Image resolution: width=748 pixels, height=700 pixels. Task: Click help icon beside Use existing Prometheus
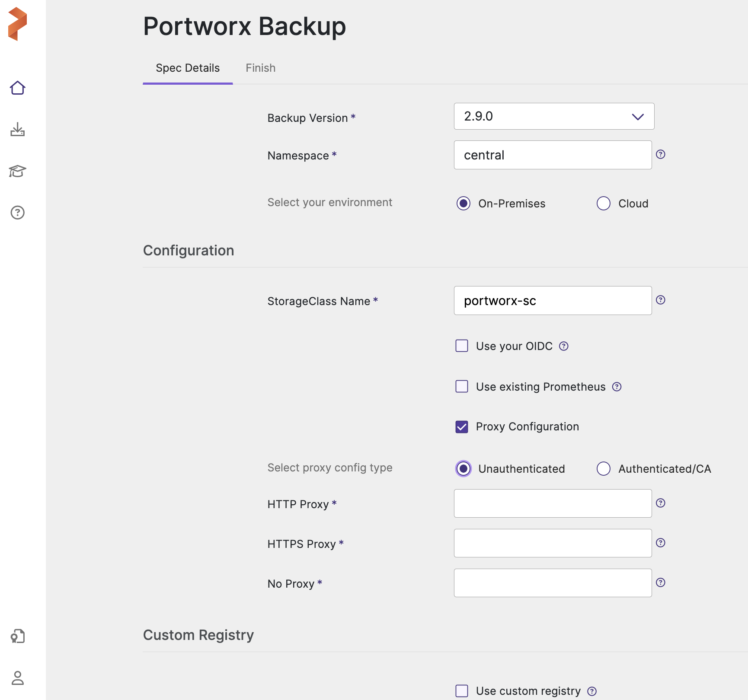[617, 387]
